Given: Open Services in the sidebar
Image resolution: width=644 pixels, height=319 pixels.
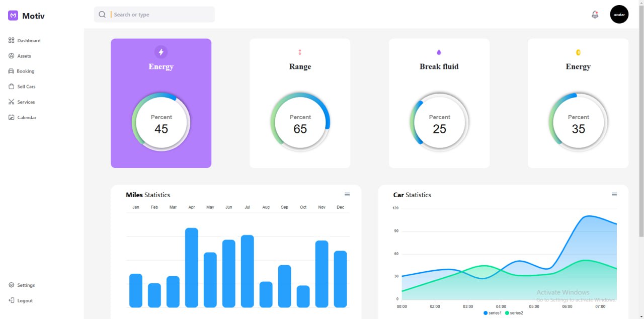Looking at the screenshot, I should (x=22, y=102).
